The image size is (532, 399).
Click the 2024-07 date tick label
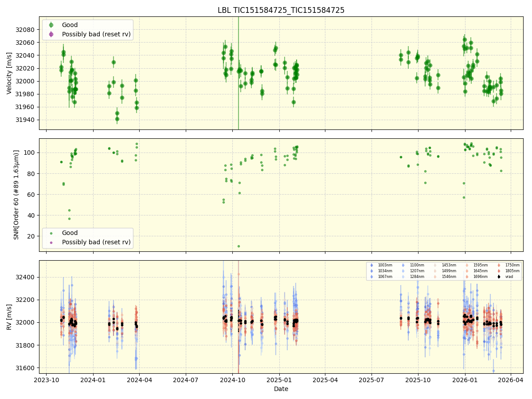pos(185,380)
